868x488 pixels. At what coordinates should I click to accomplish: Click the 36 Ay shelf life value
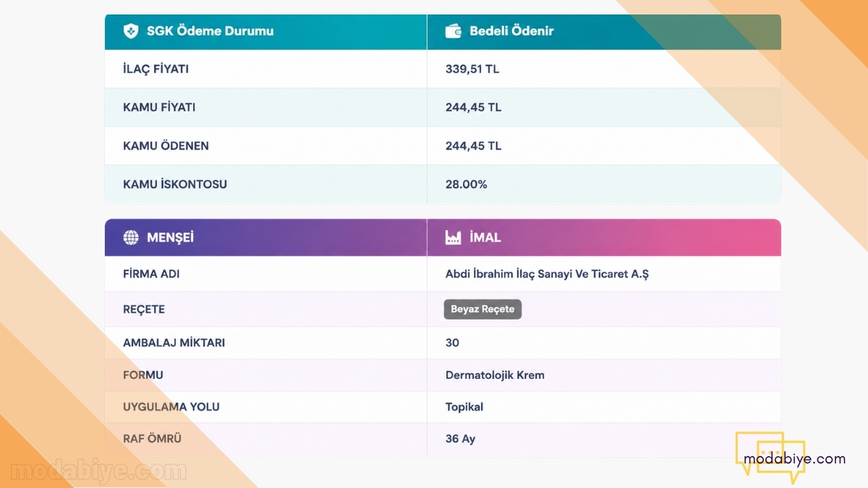[460, 439]
